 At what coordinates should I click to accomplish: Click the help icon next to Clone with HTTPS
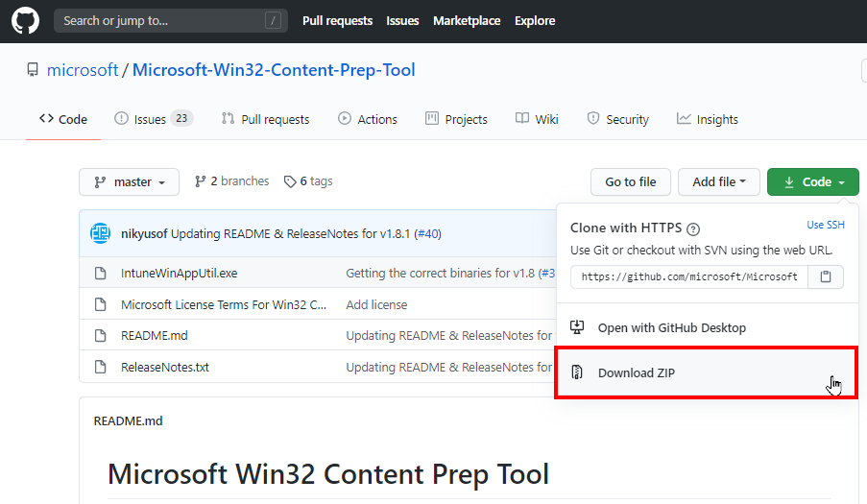(x=693, y=228)
